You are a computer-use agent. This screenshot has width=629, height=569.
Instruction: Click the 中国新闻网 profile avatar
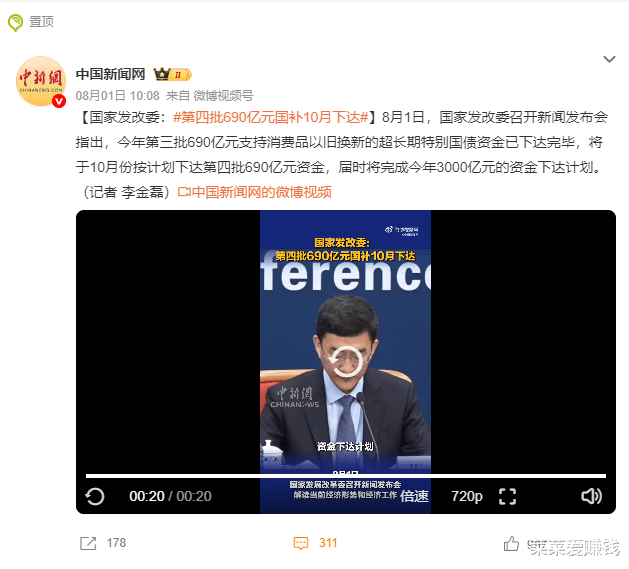(x=41, y=81)
